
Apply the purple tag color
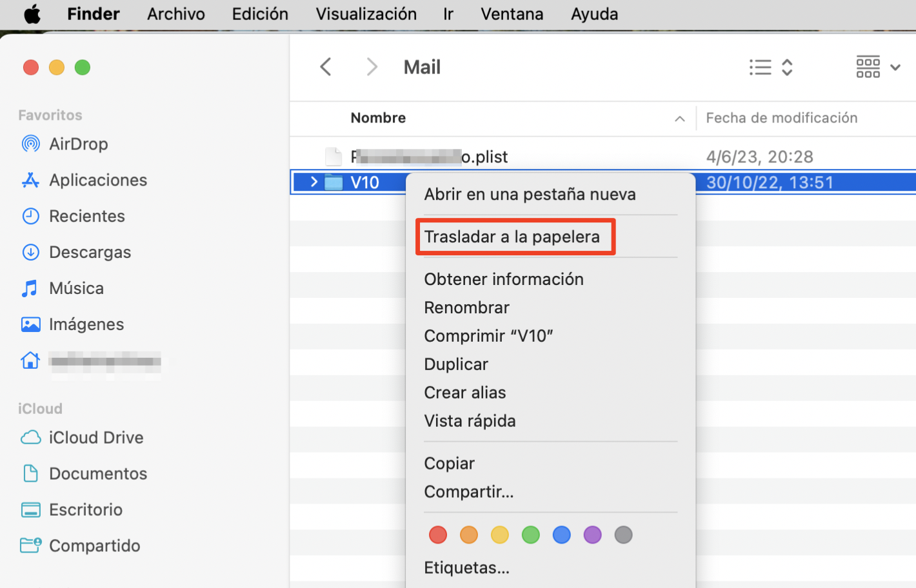tap(592, 534)
